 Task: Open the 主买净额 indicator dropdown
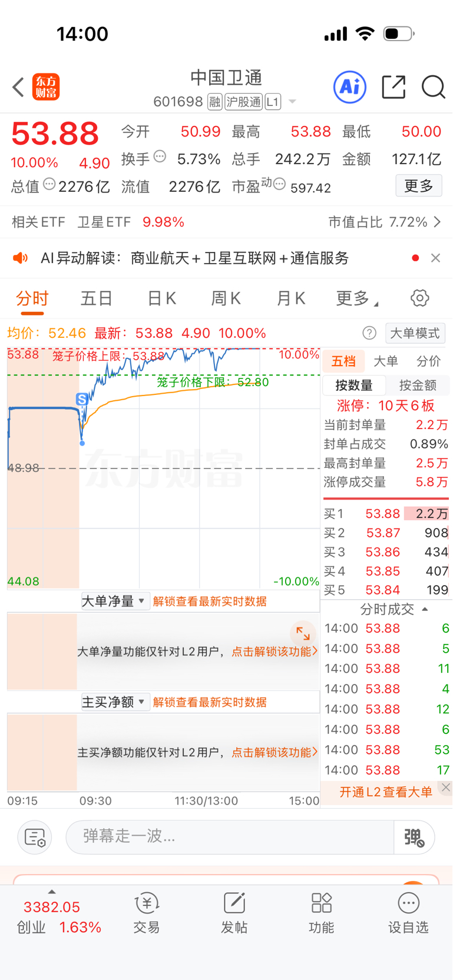114,702
